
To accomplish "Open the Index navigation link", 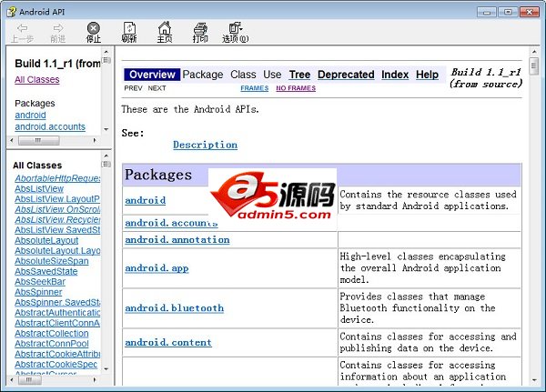I will [395, 75].
